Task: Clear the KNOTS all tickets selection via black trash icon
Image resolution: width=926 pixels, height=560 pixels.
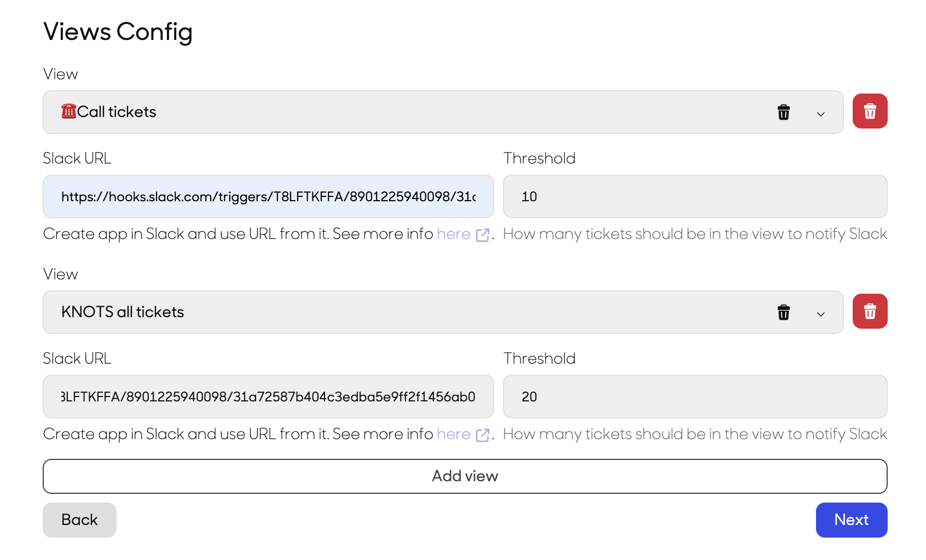Action: [784, 312]
